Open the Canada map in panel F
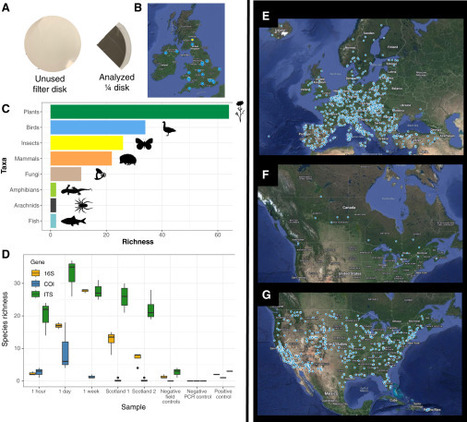This screenshot has height=422, width=467. pos(360,223)
